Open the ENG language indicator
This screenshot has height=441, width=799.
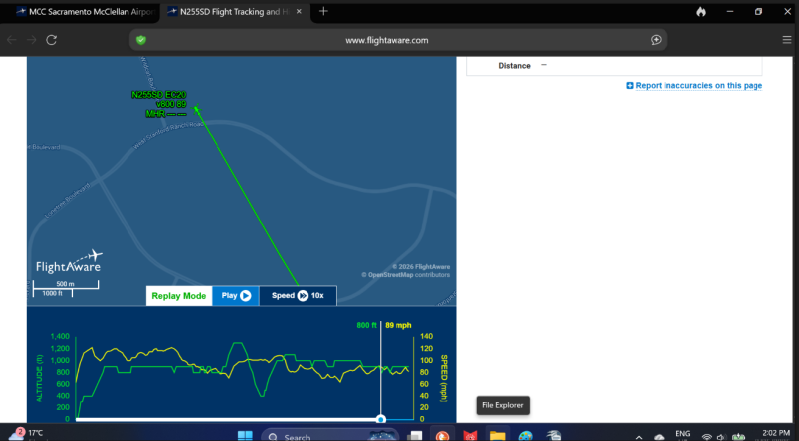pyautogui.click(x=682, y=434)
